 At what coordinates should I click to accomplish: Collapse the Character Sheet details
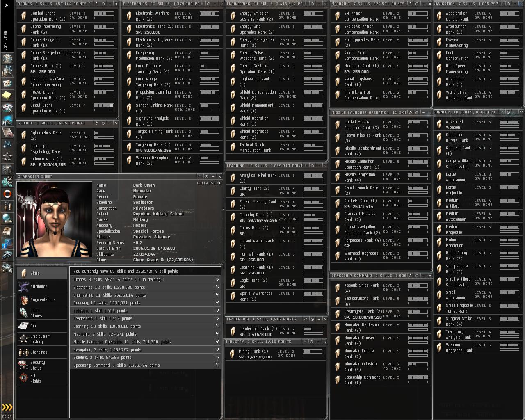(x=209, y=183)
